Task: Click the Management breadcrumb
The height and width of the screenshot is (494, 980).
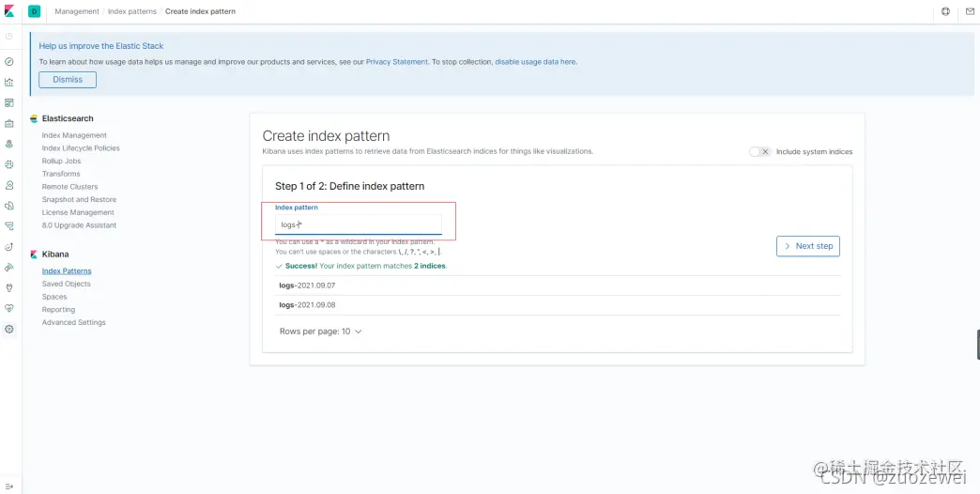Action: click(x=77, y=11)
